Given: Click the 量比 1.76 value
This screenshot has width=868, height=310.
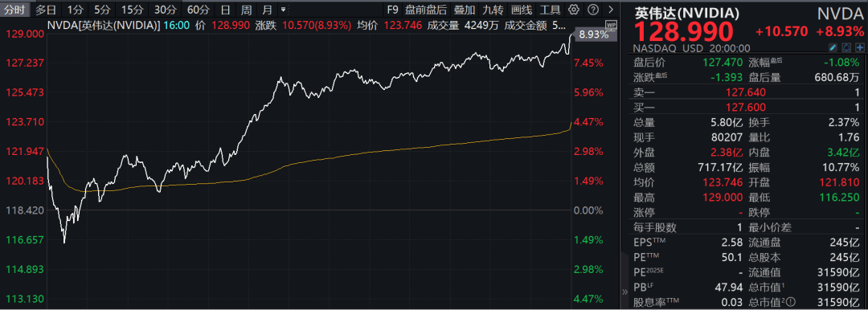Looking at the screenshot, I should 850,137.
